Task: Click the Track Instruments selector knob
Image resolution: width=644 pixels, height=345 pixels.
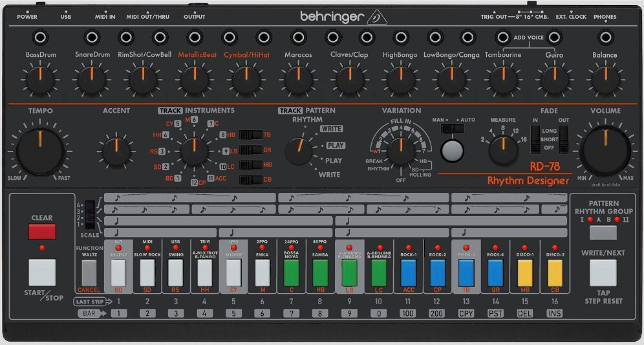Action: click(194, 151)
